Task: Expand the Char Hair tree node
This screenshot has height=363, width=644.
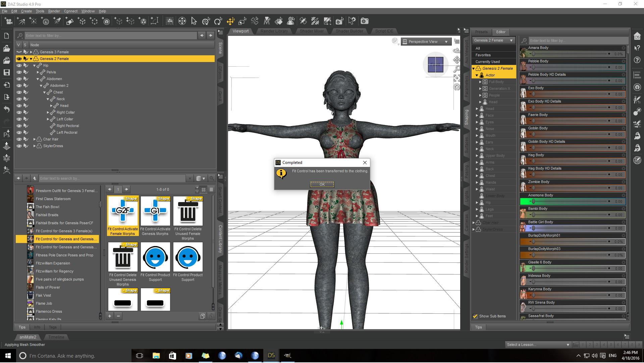Action: click(35, 139)
